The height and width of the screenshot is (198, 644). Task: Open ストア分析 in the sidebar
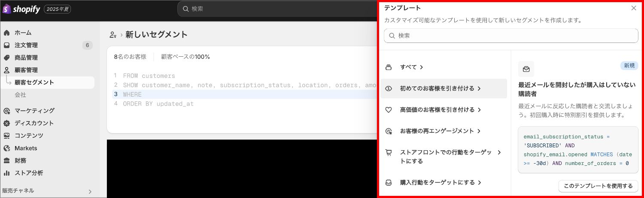(x=28, y=173)
